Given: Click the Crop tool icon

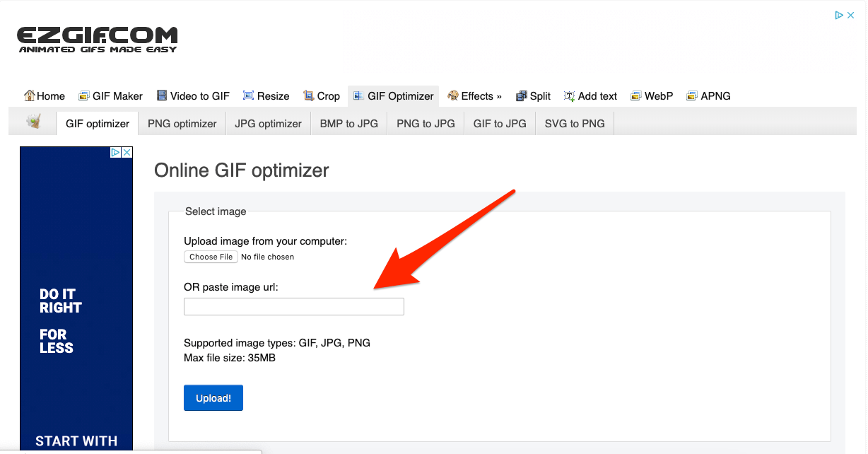Looking at the screenshot, I should point(309,96).
